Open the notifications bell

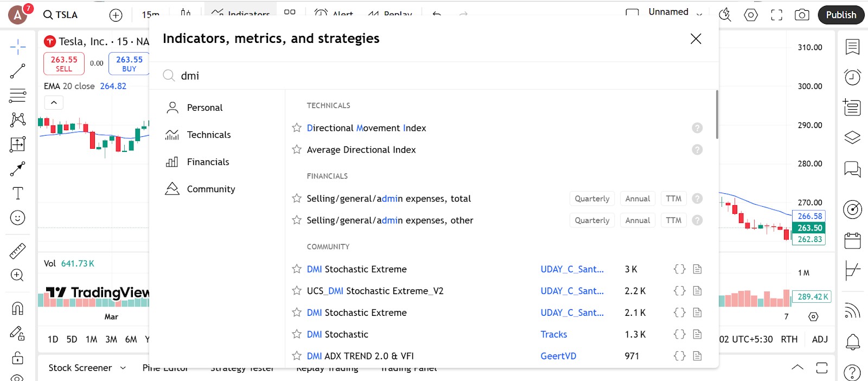852,341
